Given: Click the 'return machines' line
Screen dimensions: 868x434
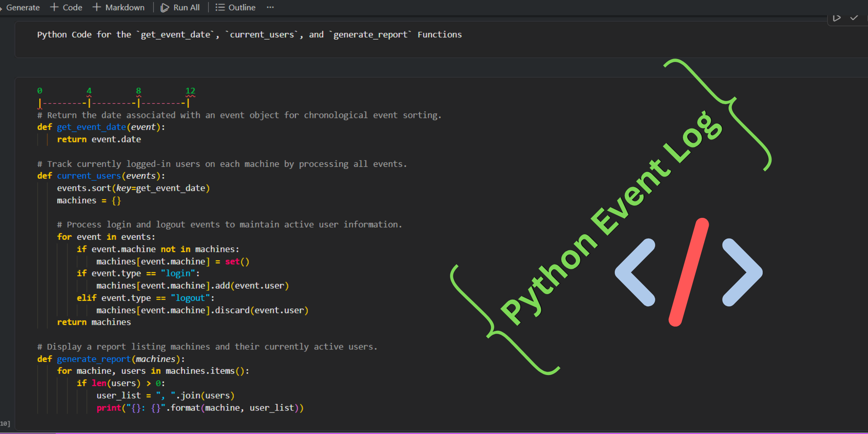Looking at the screenshot, I should pos(94,322).
